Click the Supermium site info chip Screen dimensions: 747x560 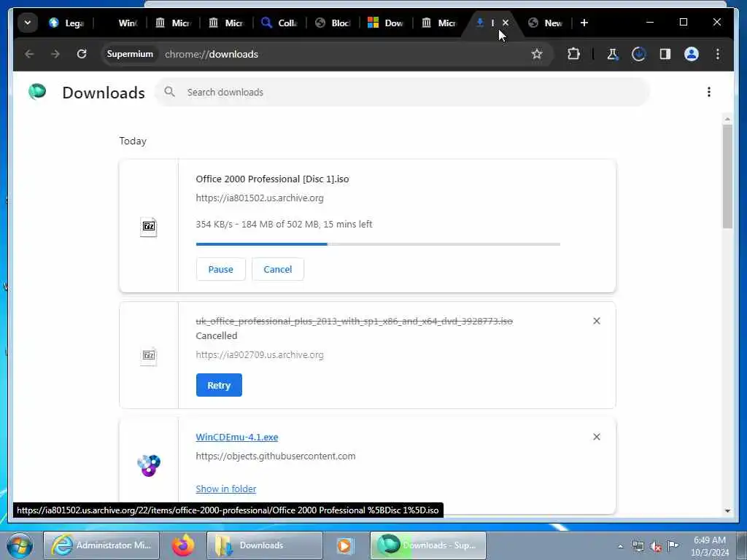click(x=130, y=54)
